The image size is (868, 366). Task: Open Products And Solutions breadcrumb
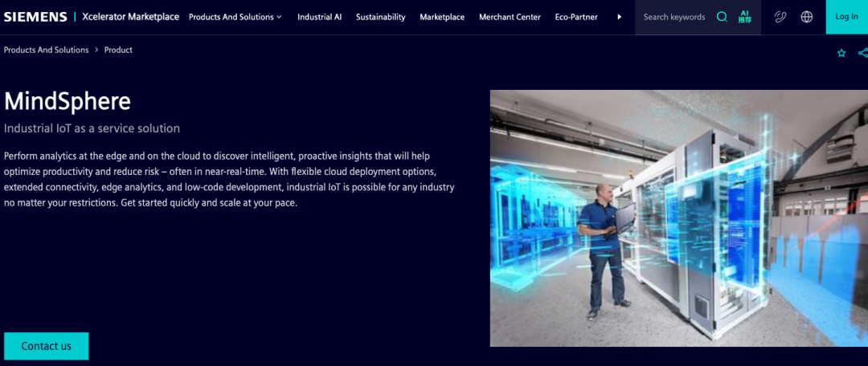(x=46, y=50)
